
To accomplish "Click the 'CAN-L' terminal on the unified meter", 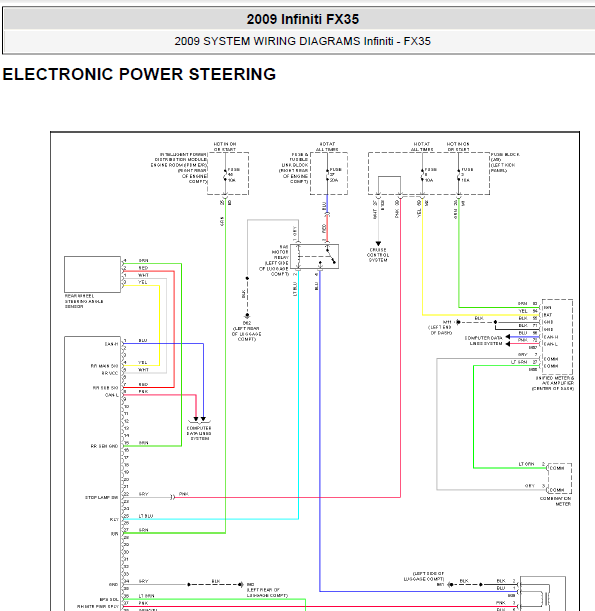I will click(551, 344).
